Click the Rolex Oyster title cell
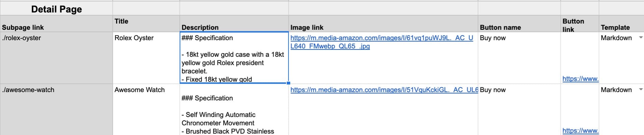The height and width of the screenshot is (135, 644). pos(146,58)
